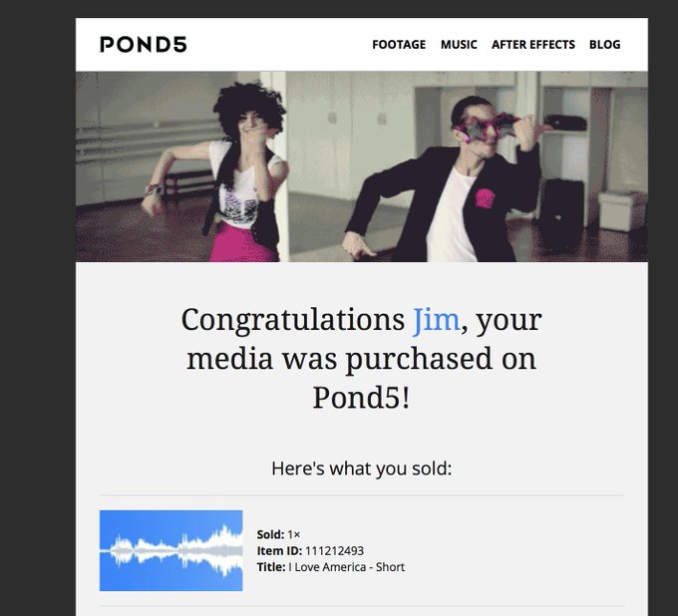Click the Here's what you sold heading
The image size is (678, 616).
[x=362, y=468]
